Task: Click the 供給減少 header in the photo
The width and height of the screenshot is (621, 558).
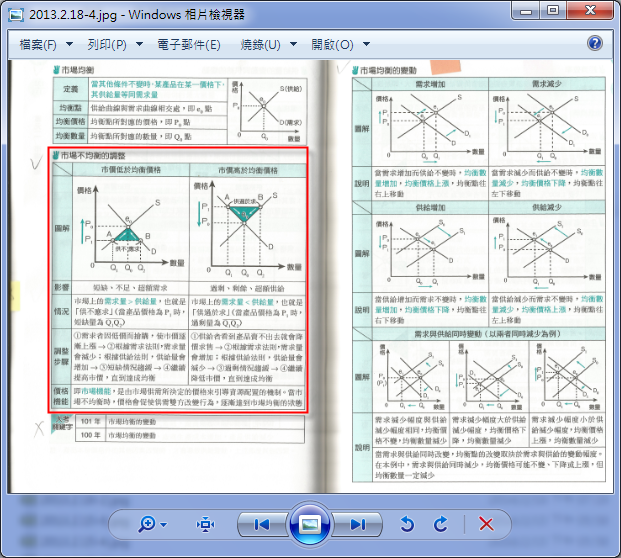Action: coord(547,208)
